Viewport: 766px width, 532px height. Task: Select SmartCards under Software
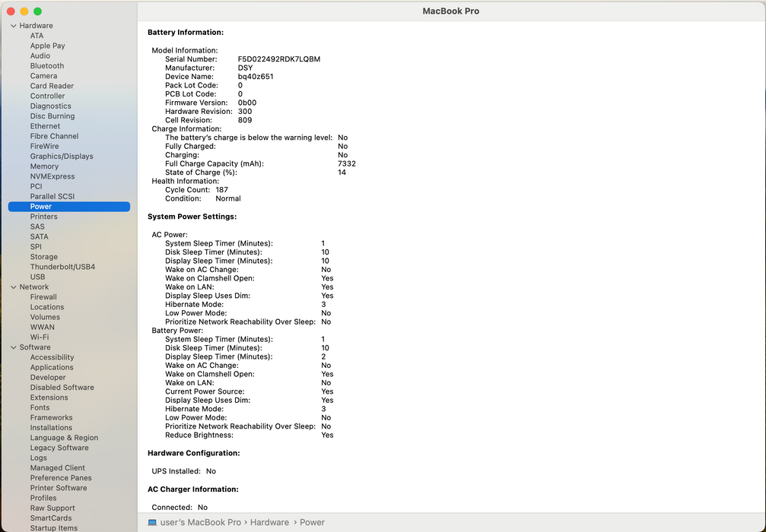coord(51,518)
